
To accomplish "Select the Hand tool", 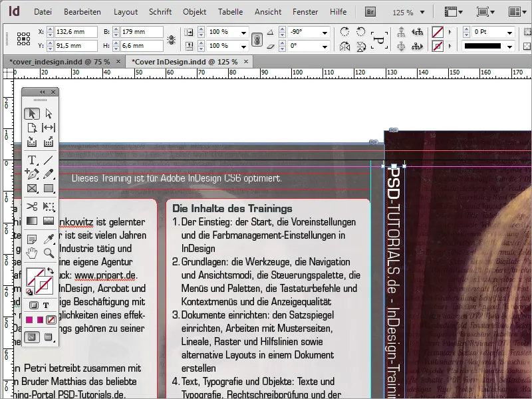I will pyautogui.click(x=32, y=253).
